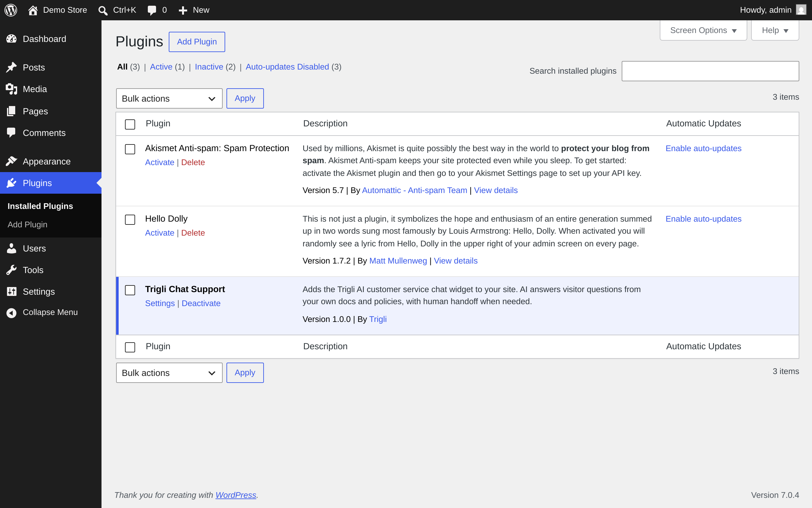
Task: Activate the Akismet Anti-spam plugin
Action: 159,162
